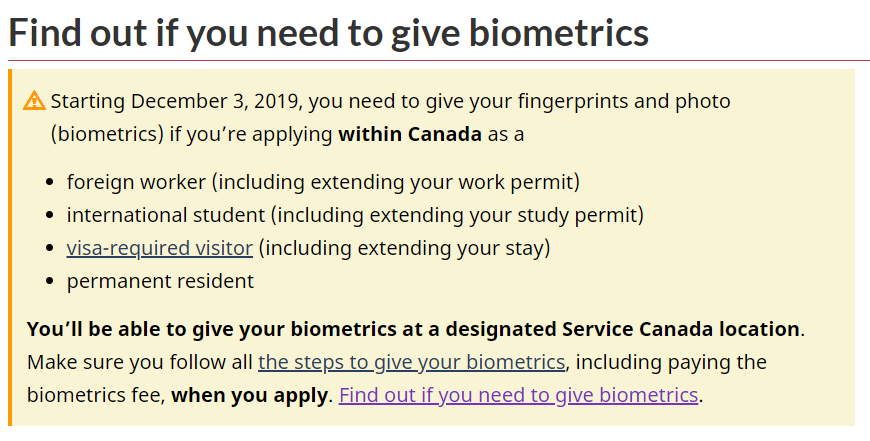This screenshot has width=870, height=441.
Task: Click the including extending your stay text
Action: coord(404,248)
